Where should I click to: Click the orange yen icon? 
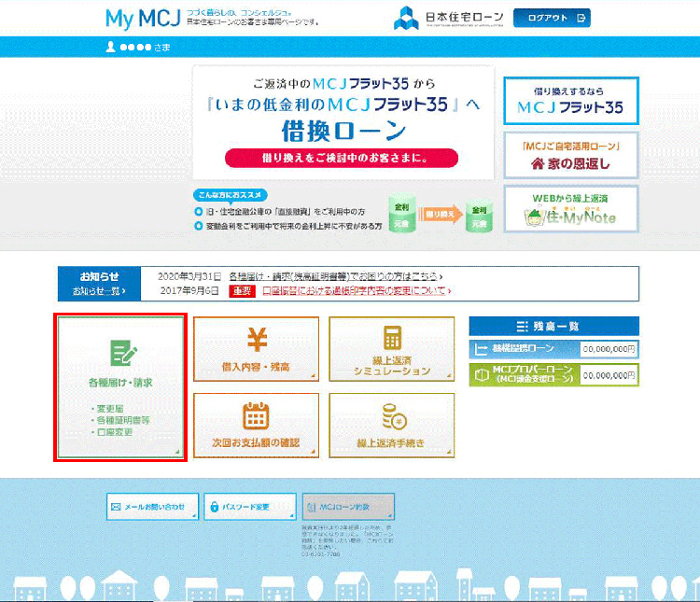258,340
